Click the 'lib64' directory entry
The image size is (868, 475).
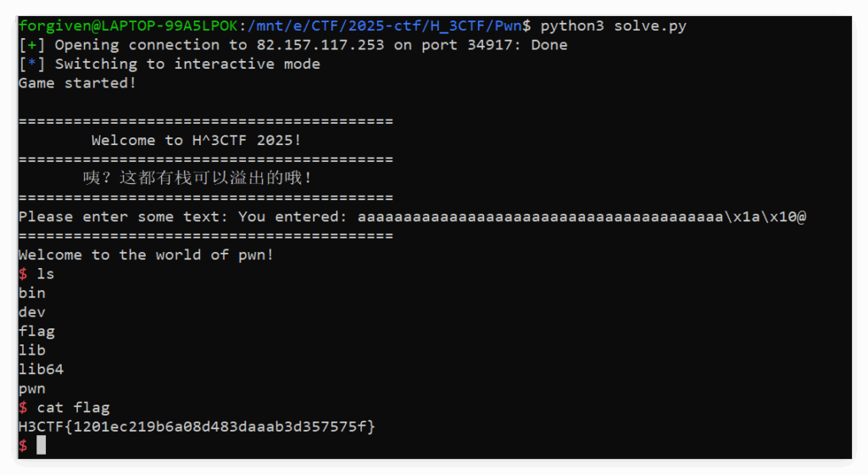tap(41, 369)
